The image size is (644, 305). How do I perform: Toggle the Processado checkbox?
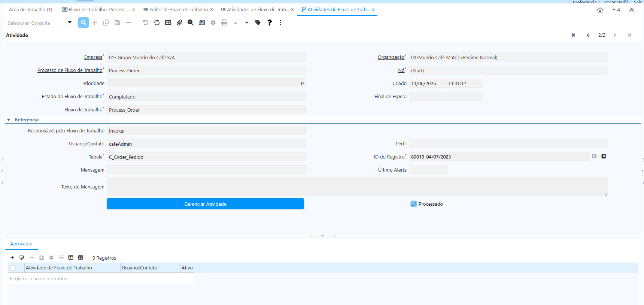pyautogui.click(x=414, y=204)
